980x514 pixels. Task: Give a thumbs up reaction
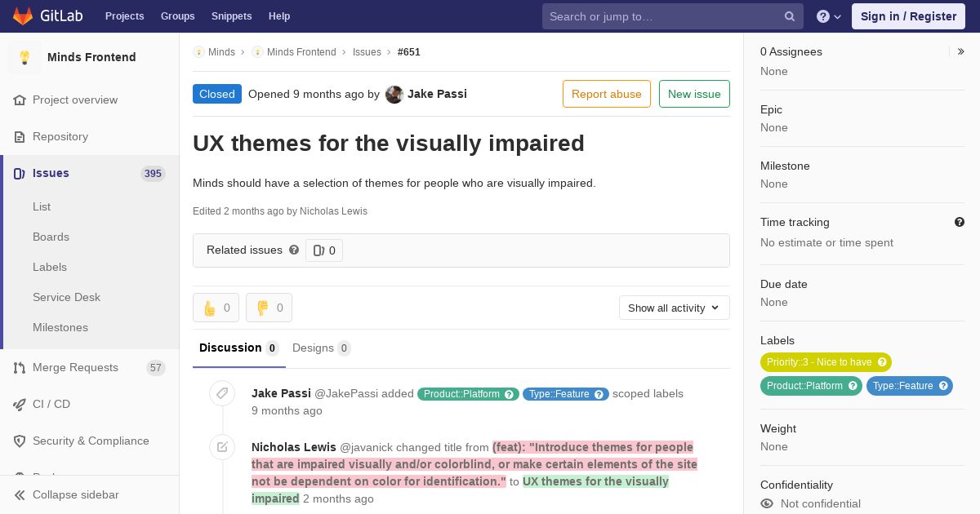216,308
